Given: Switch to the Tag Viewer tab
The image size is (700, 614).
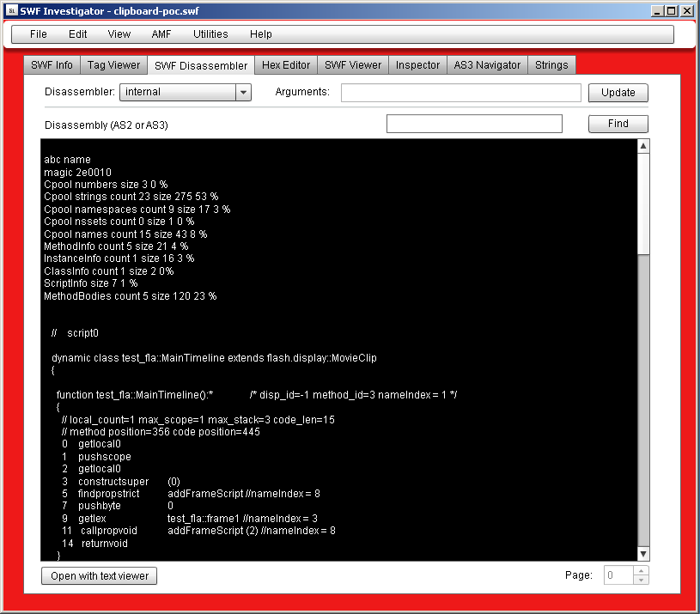Looking at the screenshot, I should pyautogui.click(x=113, y=65).
